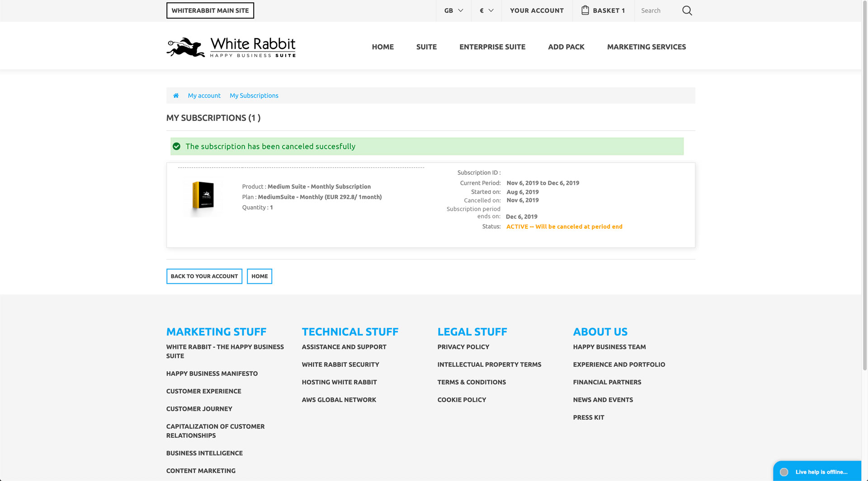Open CUSTOMER JOURNEY footer link

tap(199, 409)
